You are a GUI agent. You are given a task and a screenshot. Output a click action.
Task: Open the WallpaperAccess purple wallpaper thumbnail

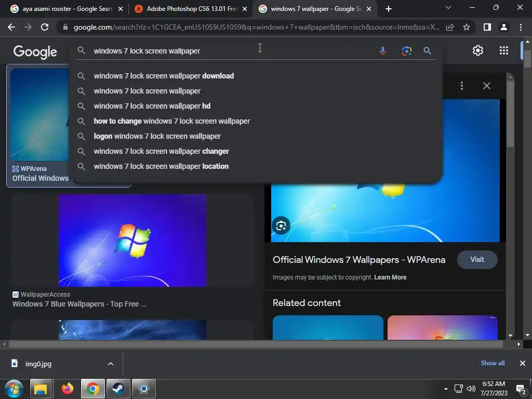tap(132, 240)
